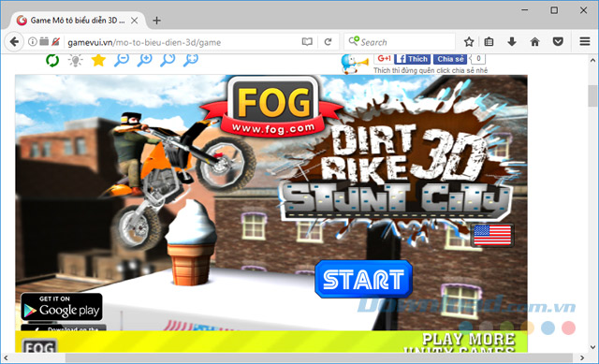The image size is (599, 364).
Task: Toggle the light bulb dim-lights icon
Action: [75, 60]
